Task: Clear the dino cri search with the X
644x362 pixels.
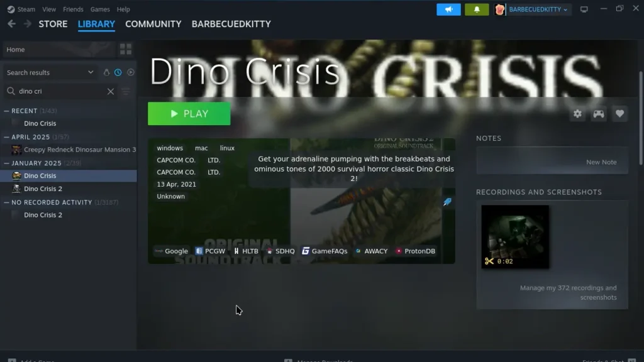Action: coord(111,91)
